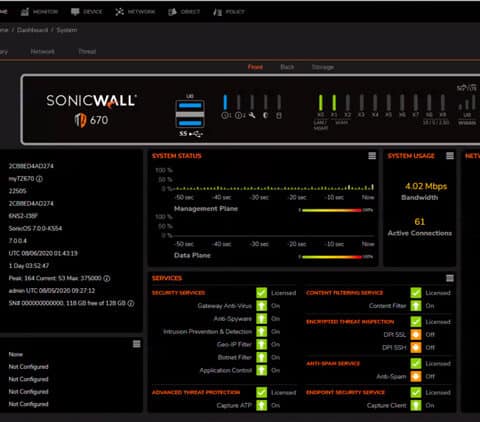Click the info icon beside connection counts
The image size is (480, 422).
click(107, 278)
